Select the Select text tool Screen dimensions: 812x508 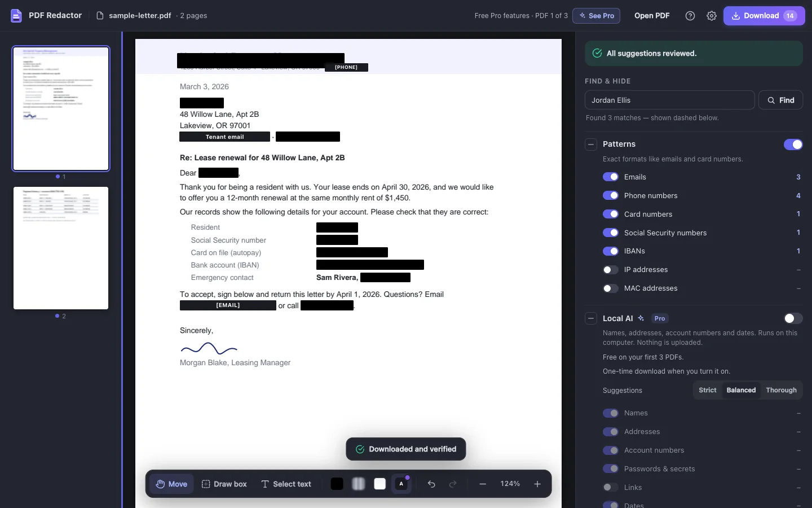pyautogui.click(x=286, y=484)
